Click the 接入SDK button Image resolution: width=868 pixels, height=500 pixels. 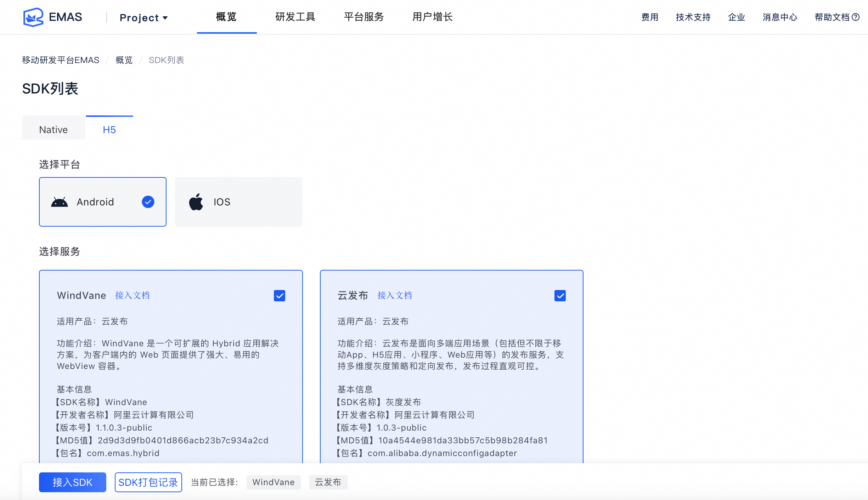click(73, 482)
